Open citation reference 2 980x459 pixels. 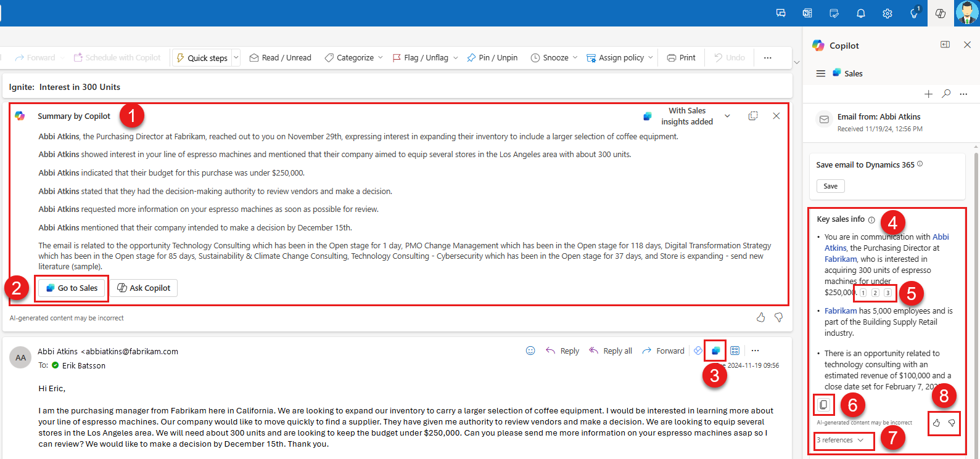(x=875, y=293)
